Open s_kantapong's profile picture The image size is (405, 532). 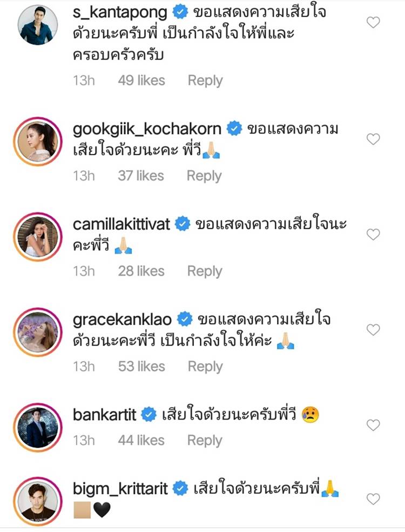coord(38,25)
